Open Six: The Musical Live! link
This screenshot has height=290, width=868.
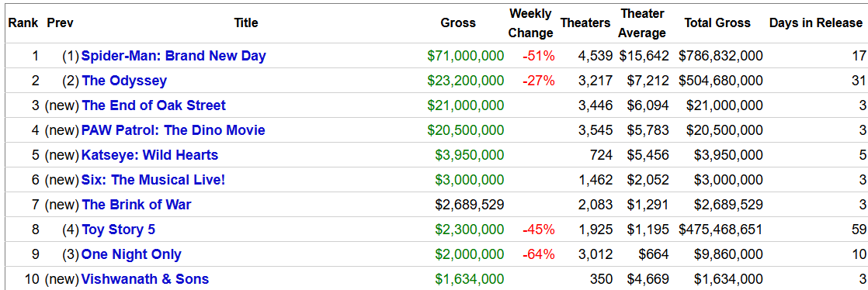point(153,180)
